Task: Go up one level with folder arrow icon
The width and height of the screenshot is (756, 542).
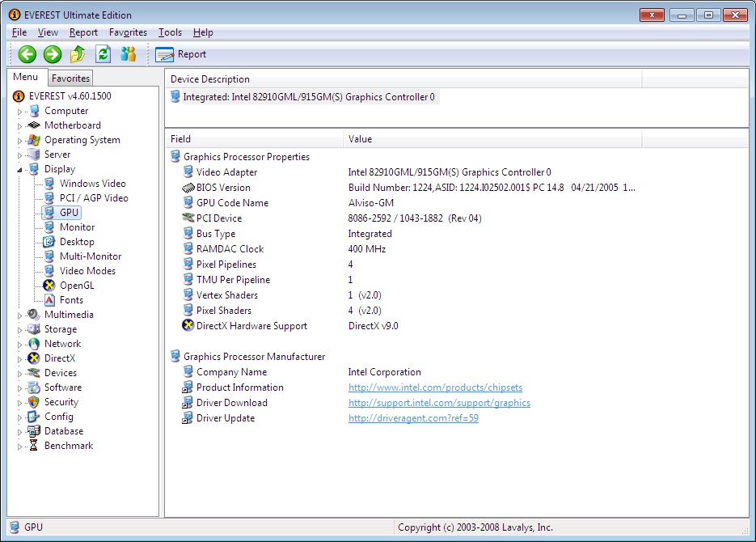Action: pos(78,54)
